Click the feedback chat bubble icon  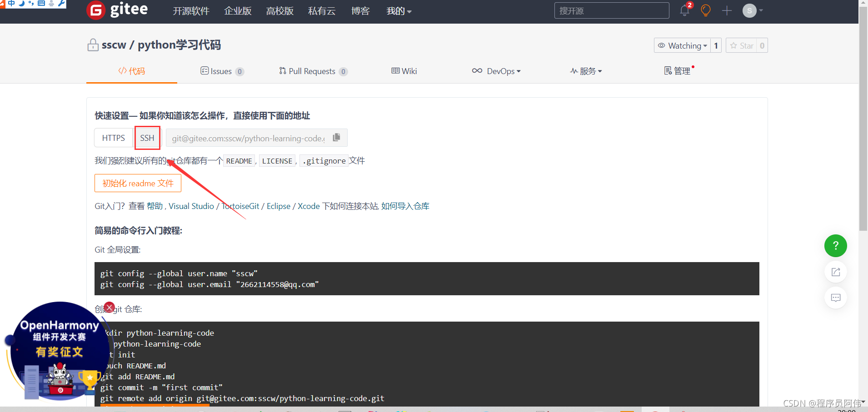[x=835, y=298]
